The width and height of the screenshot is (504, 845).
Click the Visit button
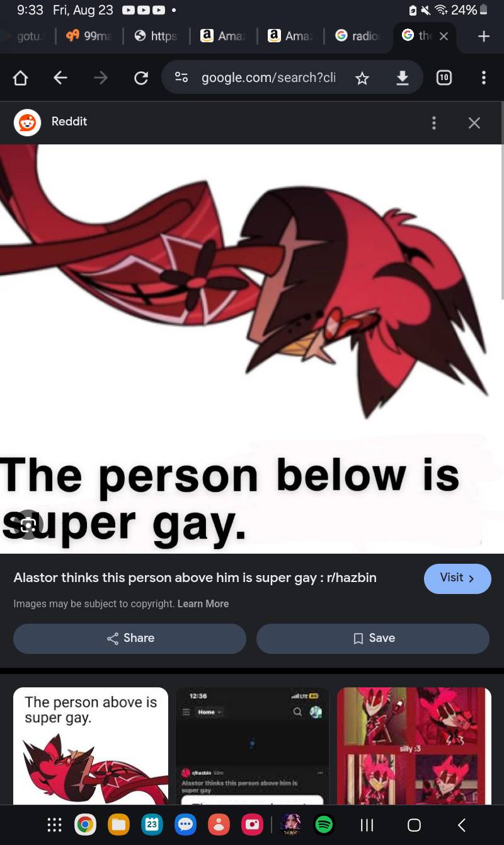(457, 578)
